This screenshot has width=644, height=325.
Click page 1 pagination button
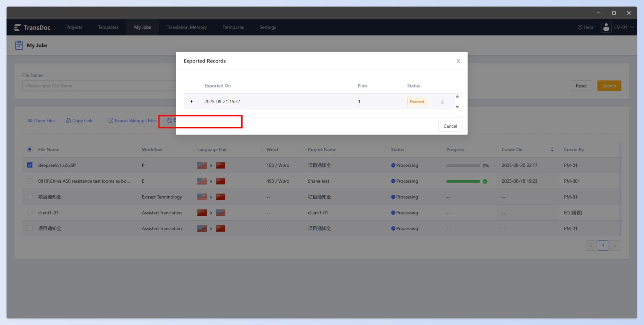(603, 246)
